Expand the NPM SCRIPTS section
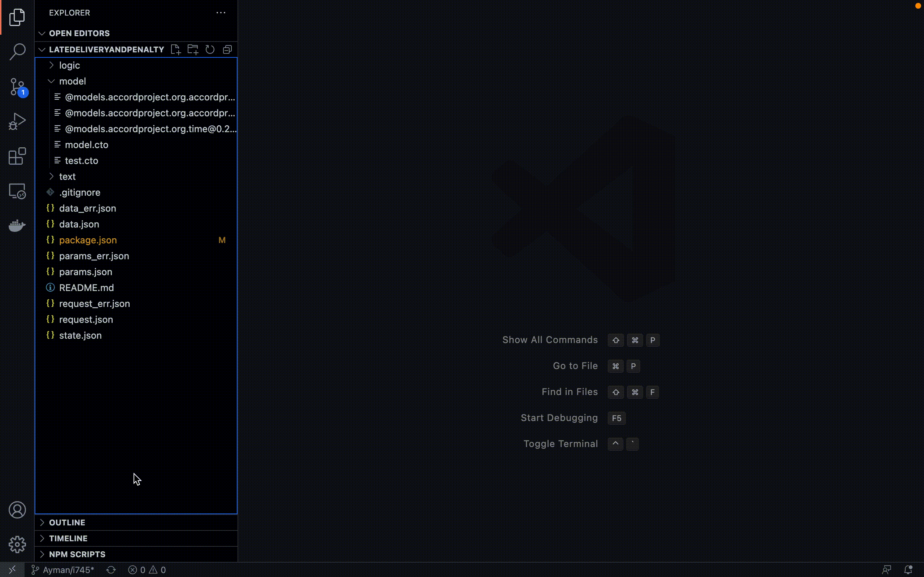Viewport: 924px width, 577px height. 77,554
